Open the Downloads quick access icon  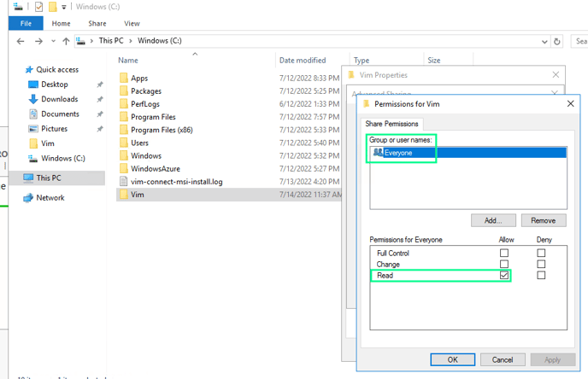point(33,99)
